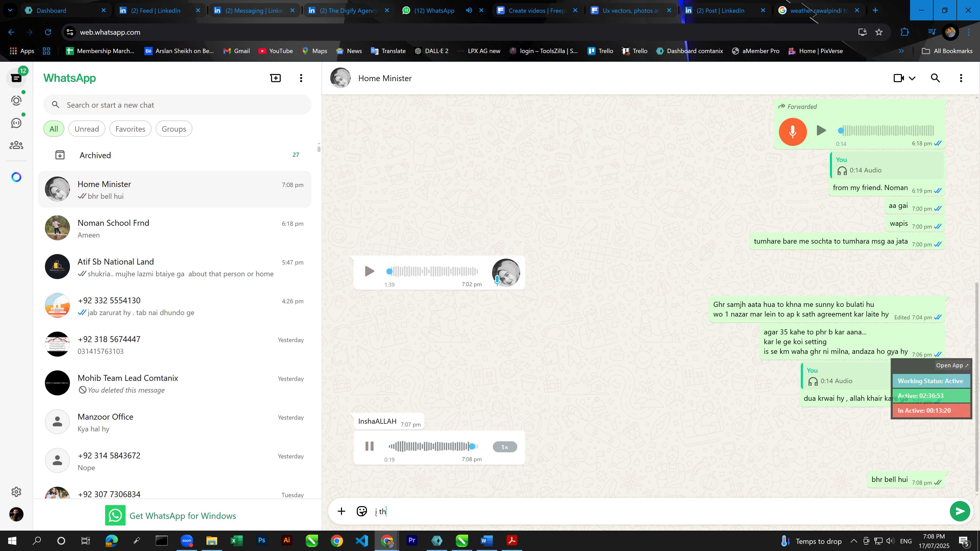Expand the call options chevron
The height and width of the screenshot is (551, 980).
click(x=912, y=78)
